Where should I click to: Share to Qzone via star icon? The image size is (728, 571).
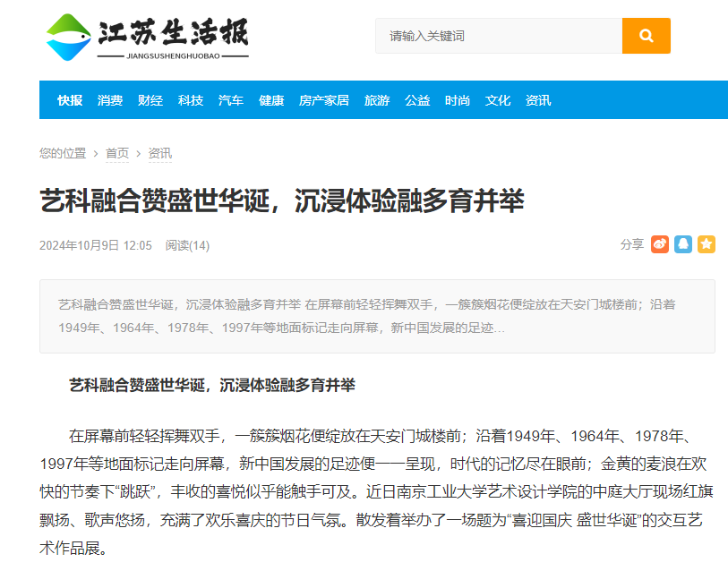[x=707, y=244]
